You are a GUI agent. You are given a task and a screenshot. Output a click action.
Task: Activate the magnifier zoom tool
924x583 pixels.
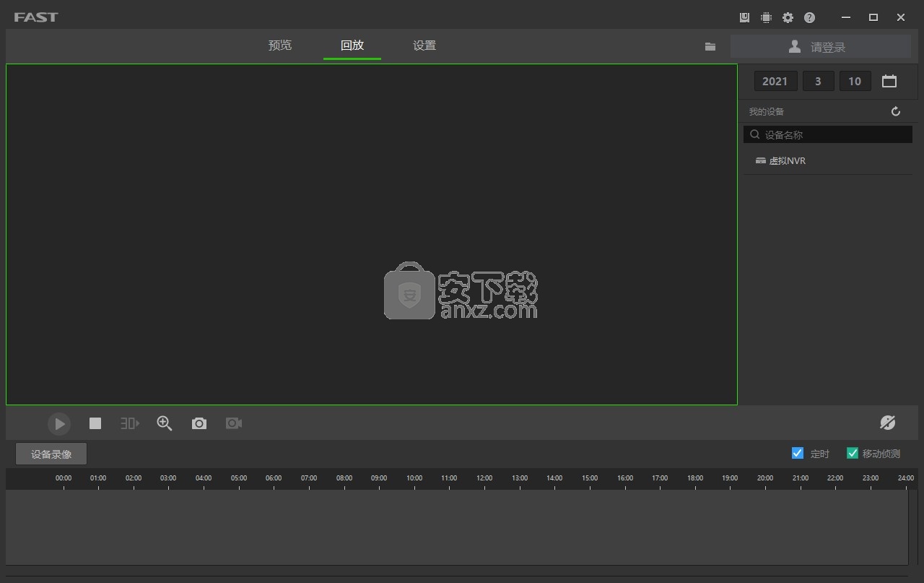pyautogui.click(x=165, y=423)
